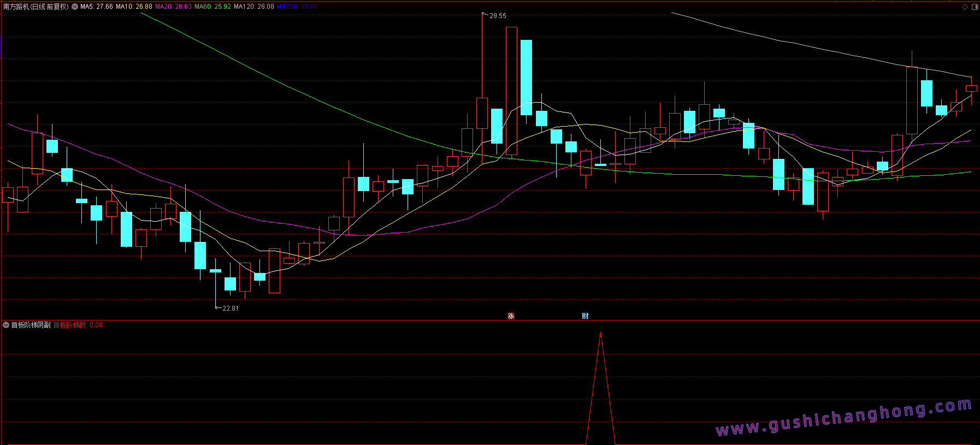980x445 pixels.
Task: Open the blue 财 finance marker
Action: 585,316
